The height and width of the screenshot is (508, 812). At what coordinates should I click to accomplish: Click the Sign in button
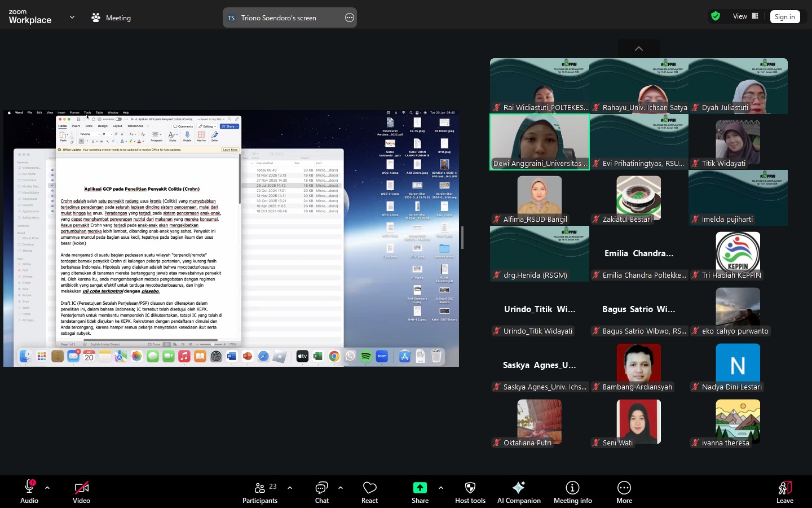(784, 17)
